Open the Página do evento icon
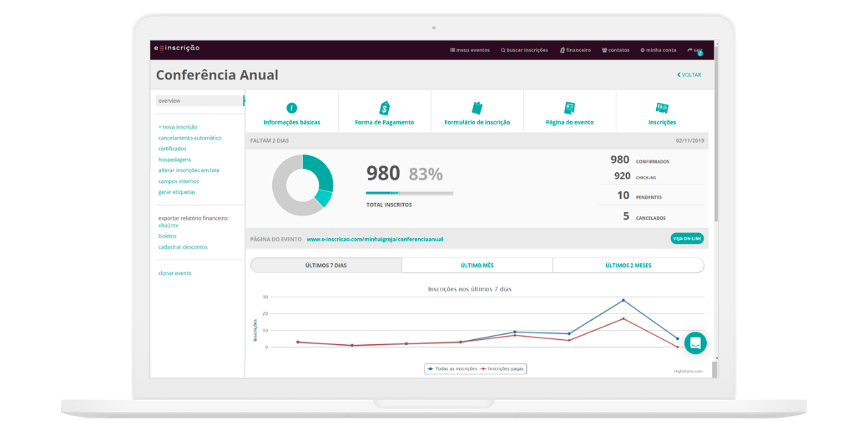 [569, 108]
